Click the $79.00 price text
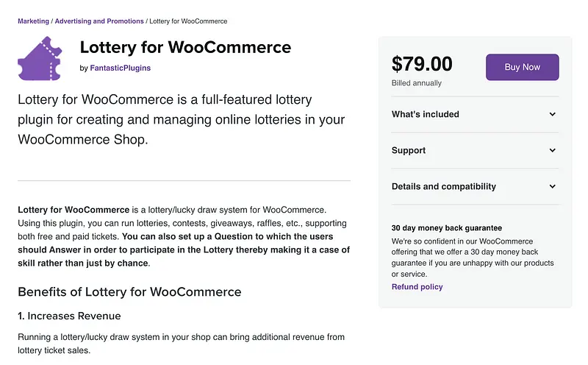This screenshot has height=365, width=588. [422, 65]
